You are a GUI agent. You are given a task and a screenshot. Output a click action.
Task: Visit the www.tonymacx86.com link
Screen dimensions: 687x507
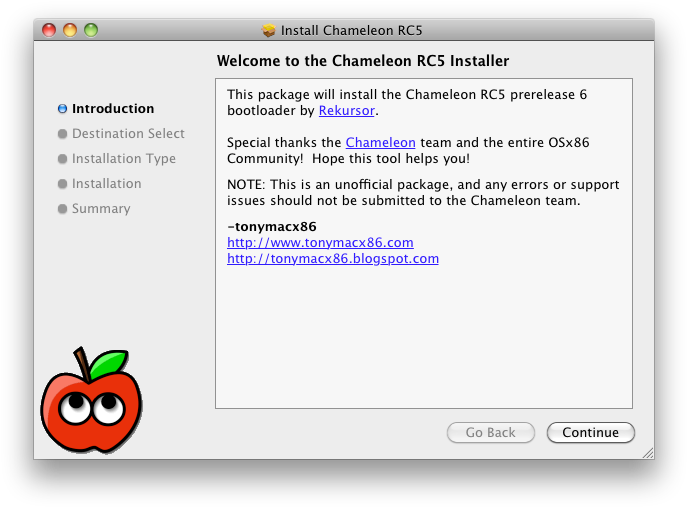[320, 242]
